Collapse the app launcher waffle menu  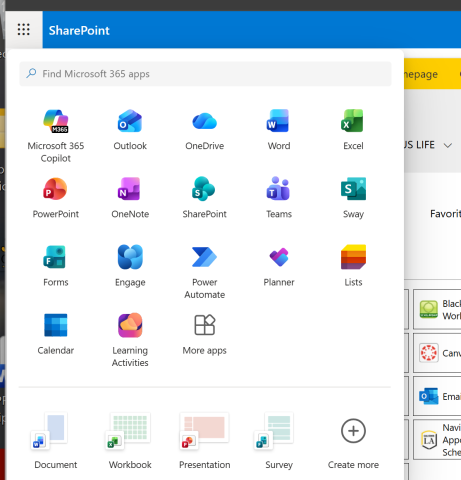pos(24,30)
